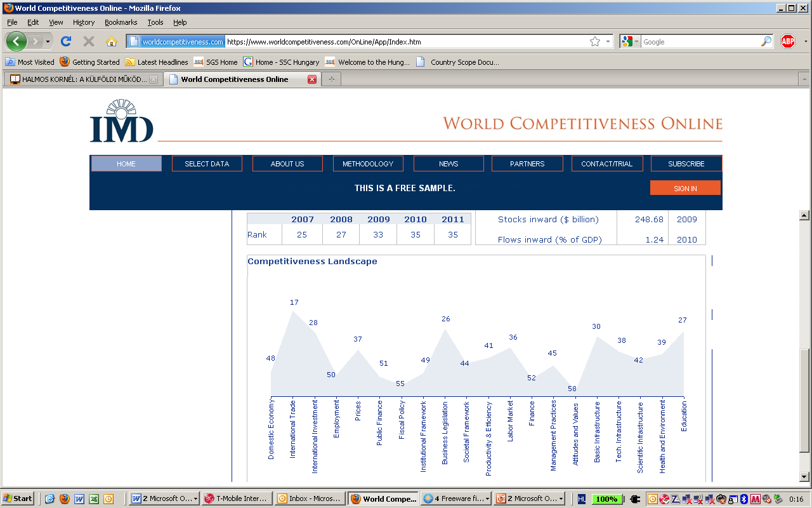Image resolution: width=812 pixels, height=508 pixels.
Task: Open the Welcome to the Hung... bookmark
Action: point(367,62)
